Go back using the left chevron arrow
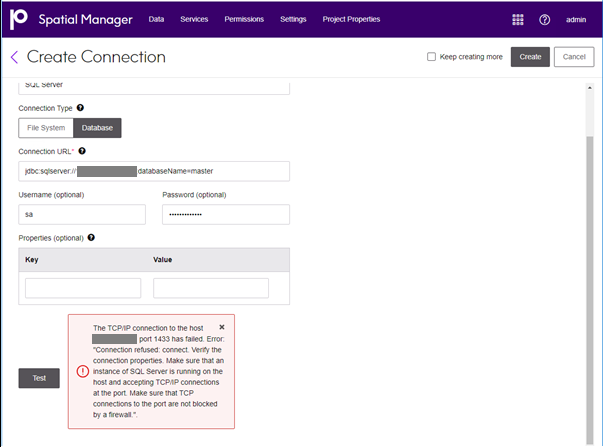Screen dimensions: 603x447 click(x=14, y=57)
